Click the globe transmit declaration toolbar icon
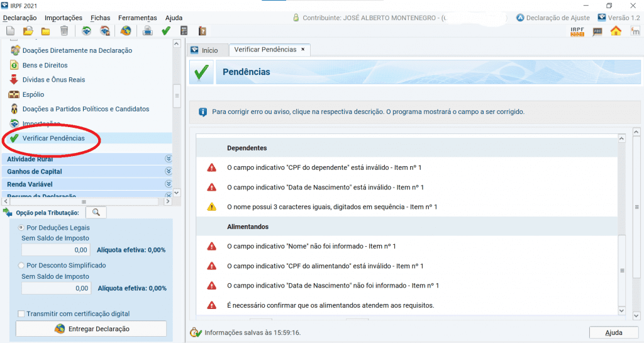Screen dimensions: 644x343 (126, 31)
